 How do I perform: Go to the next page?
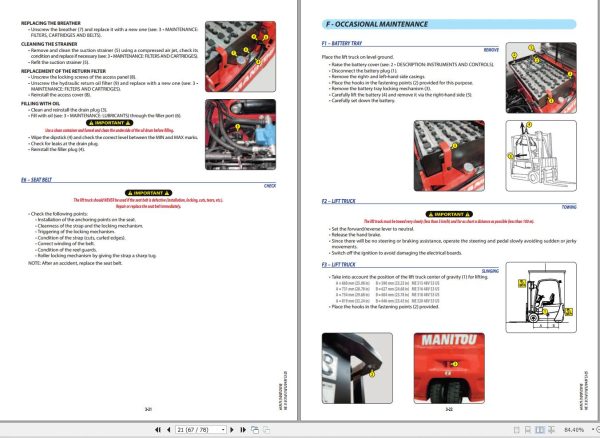[x=232, y=430]
